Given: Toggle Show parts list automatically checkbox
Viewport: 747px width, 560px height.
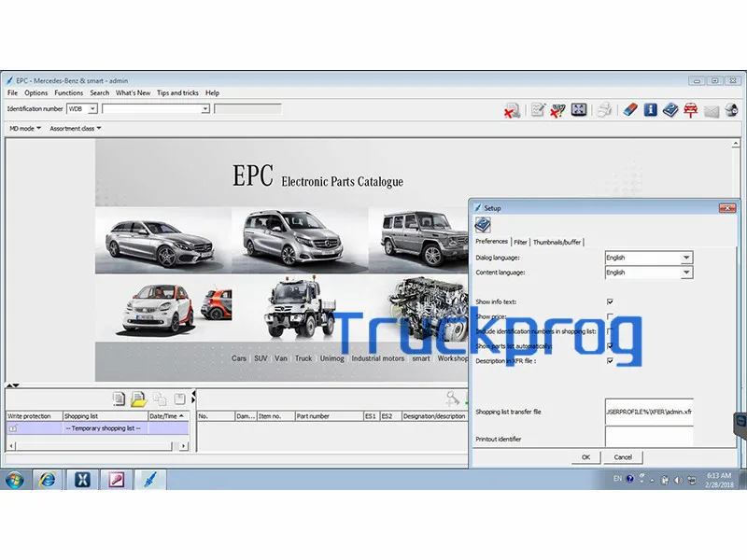Looking at the screenshot, I should tap(610, 345).
